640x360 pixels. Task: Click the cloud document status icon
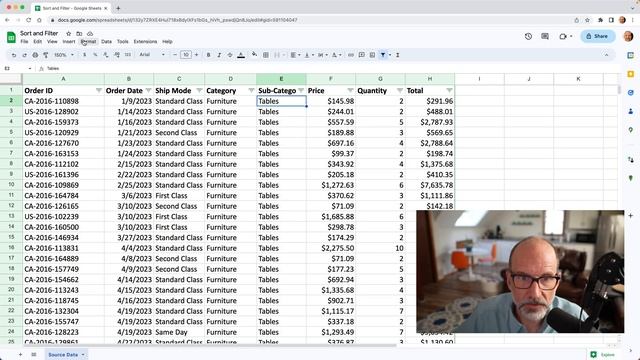pyautogui.click(x=90, y=33)
